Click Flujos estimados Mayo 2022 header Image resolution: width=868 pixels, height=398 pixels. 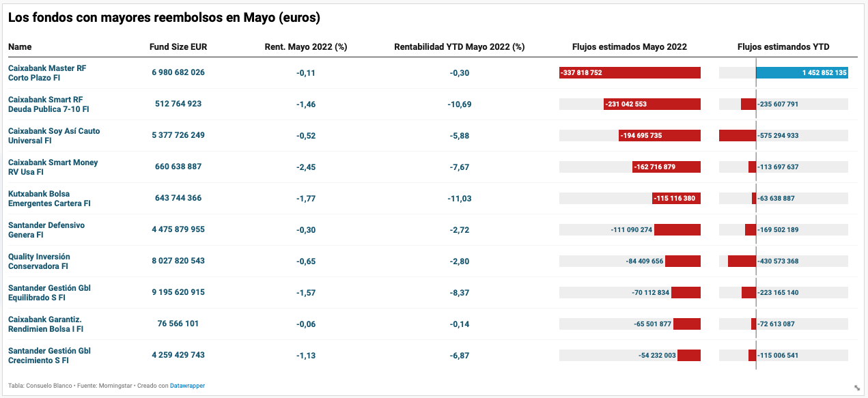[x=630, y=47]
